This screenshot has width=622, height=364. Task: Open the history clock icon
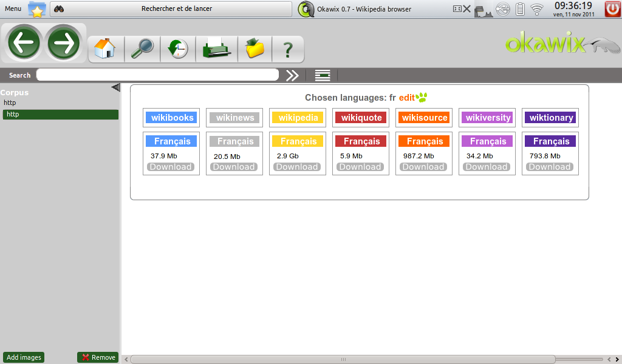coord(178,49)
